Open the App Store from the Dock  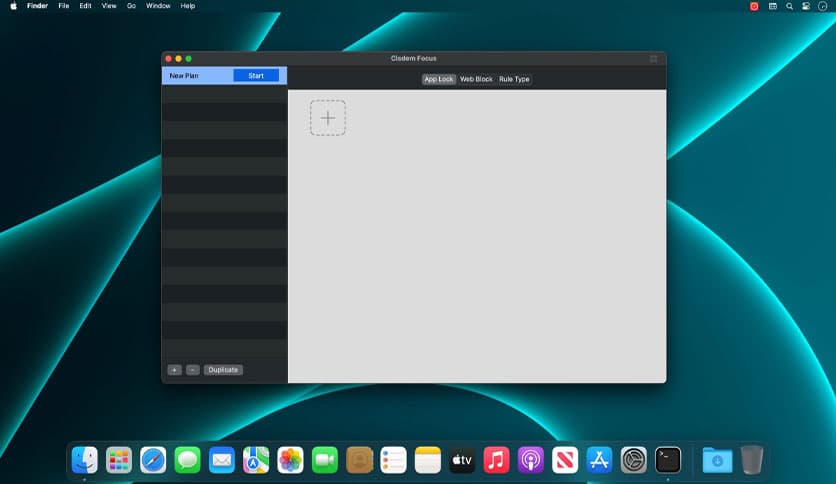click(599, 459)
